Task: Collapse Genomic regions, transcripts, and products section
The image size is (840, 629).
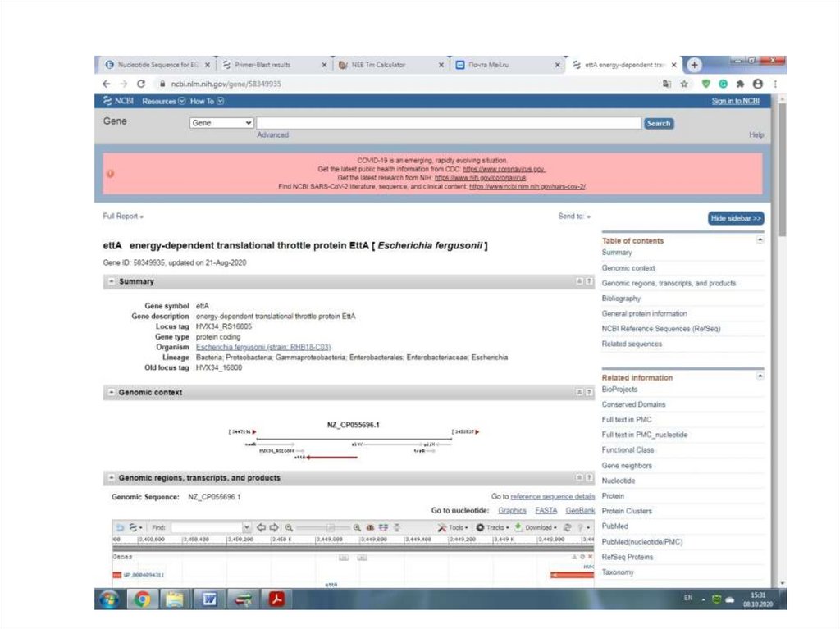Action: click(112, 477)
